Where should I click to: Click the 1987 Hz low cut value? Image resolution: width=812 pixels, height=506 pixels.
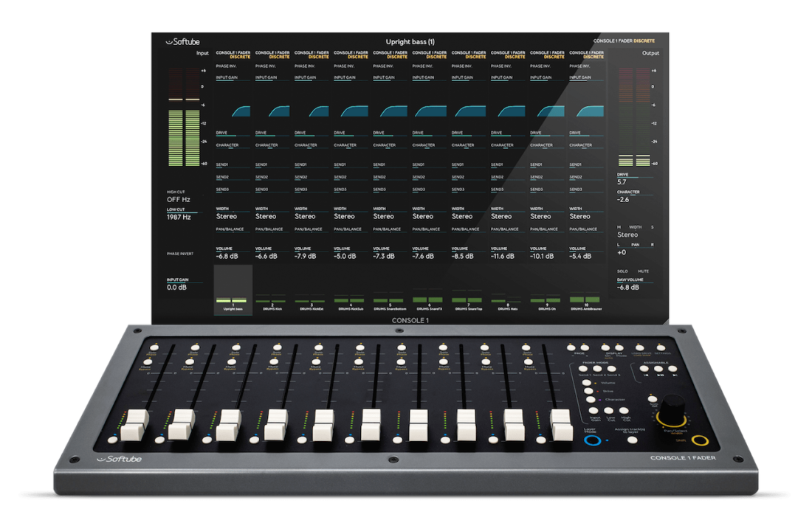click(179, 218)
